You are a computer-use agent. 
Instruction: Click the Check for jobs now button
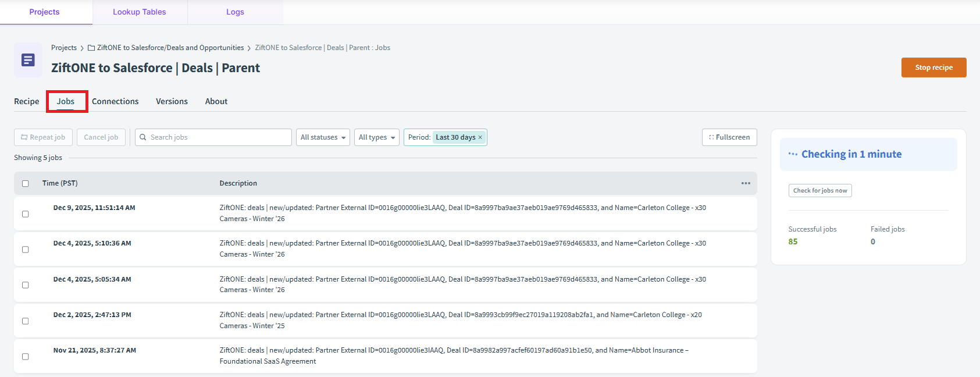820,191
